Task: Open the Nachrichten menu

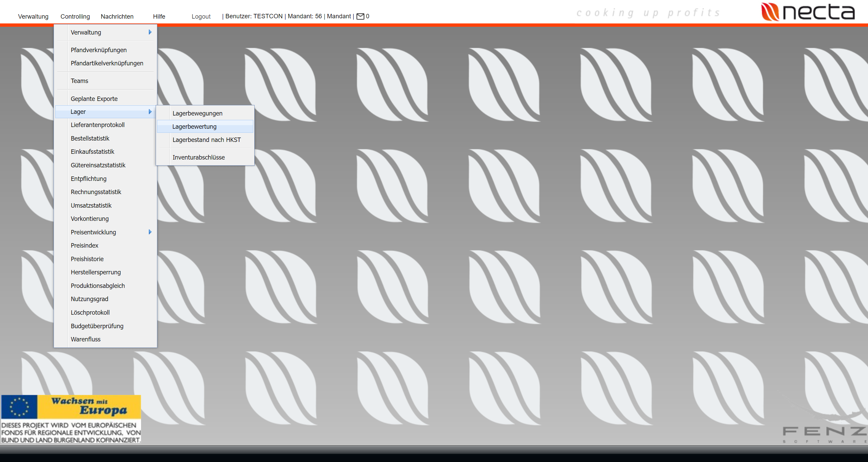Action: pyautogui.click(x=117, y=16)
